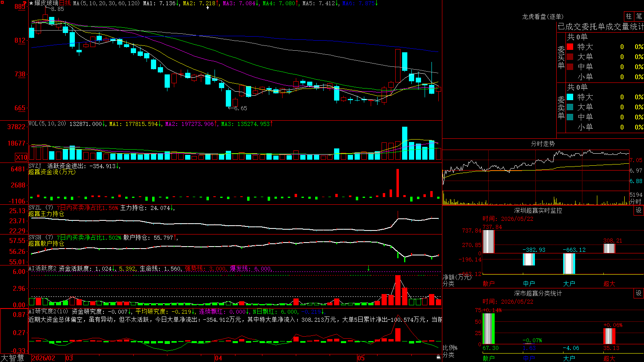Click the 超赢资金流(万元) label

[x=52, y=172]
